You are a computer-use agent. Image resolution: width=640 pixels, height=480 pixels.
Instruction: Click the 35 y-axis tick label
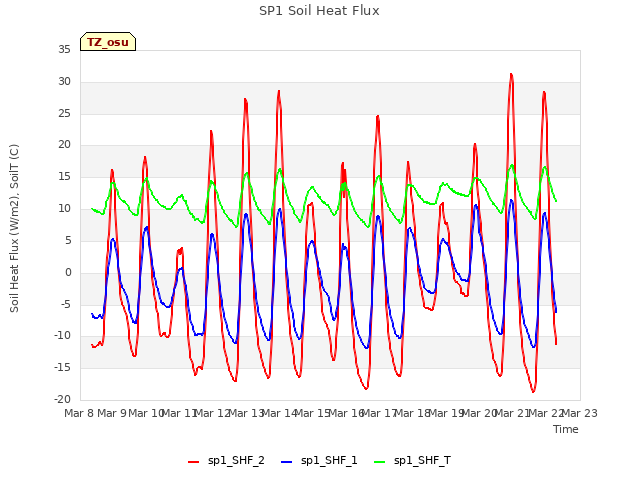point(64,49)
